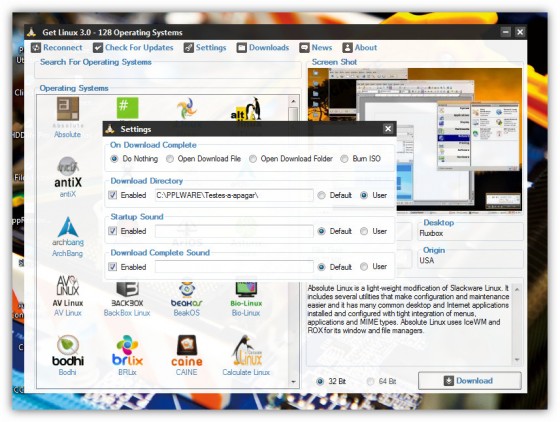
Task: Toggle Startup Sound Enabled checkbox
Action: (x=113, y=231)
